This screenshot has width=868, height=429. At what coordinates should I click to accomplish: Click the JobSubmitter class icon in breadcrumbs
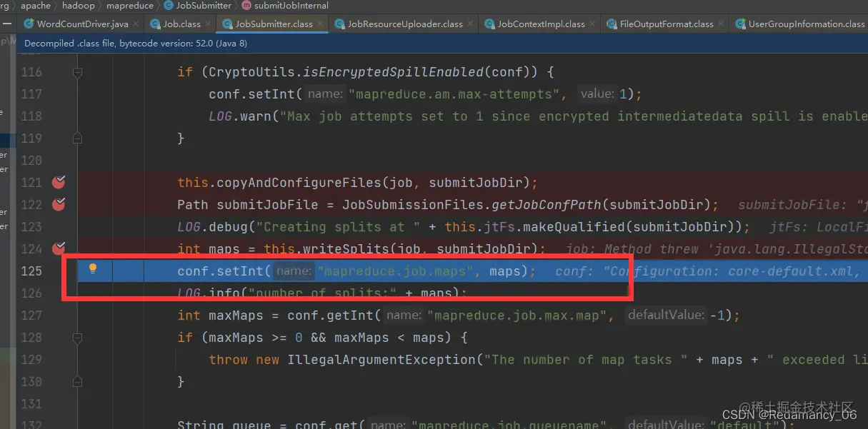pos(169,5)
